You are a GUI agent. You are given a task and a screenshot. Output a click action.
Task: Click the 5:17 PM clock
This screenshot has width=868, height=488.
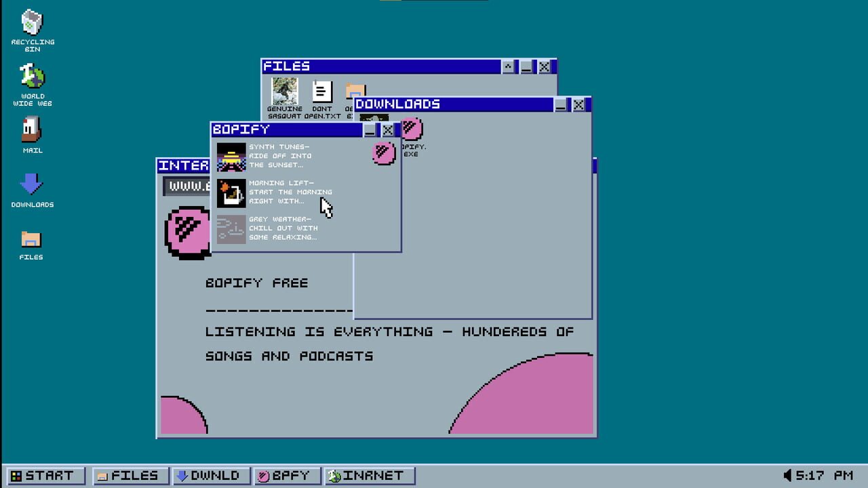pos(824,475)
